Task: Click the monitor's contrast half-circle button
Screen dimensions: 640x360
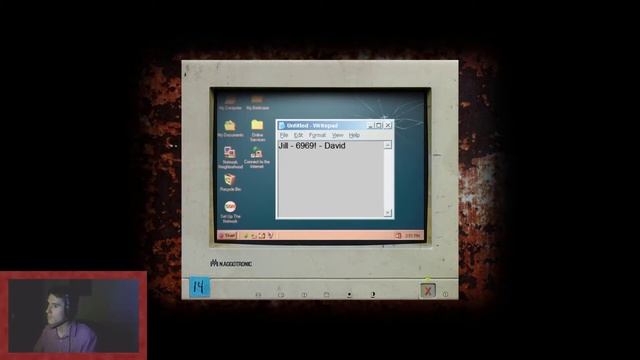Action: (x=373, y=294)
